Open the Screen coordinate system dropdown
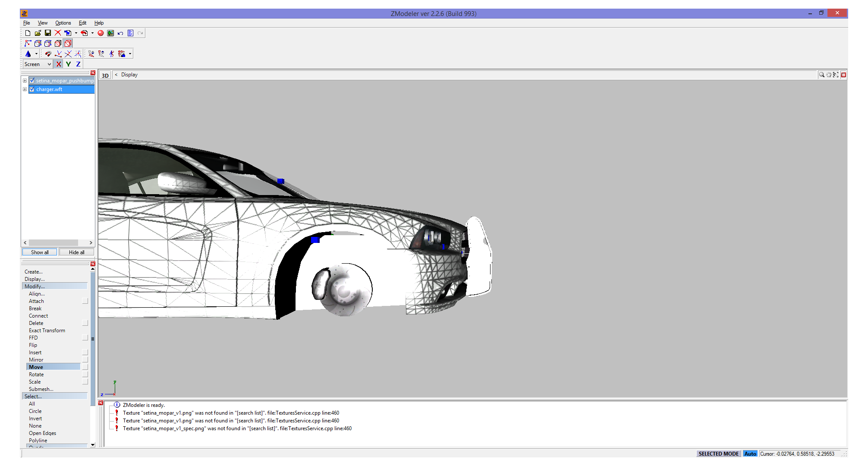 click(38, 64)
